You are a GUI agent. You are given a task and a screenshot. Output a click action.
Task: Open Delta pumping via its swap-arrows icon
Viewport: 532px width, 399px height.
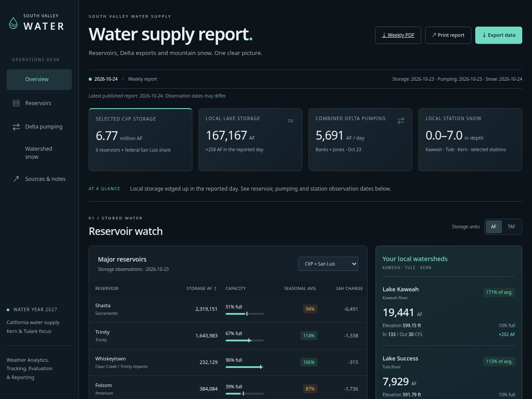coord(16,127)
